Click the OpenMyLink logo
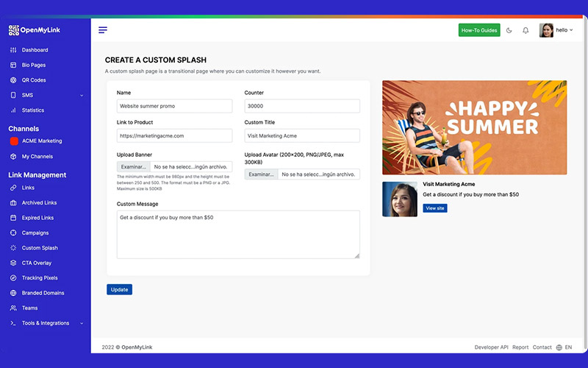Viewport: 588px width, 368px height. [x=35, y=30]
